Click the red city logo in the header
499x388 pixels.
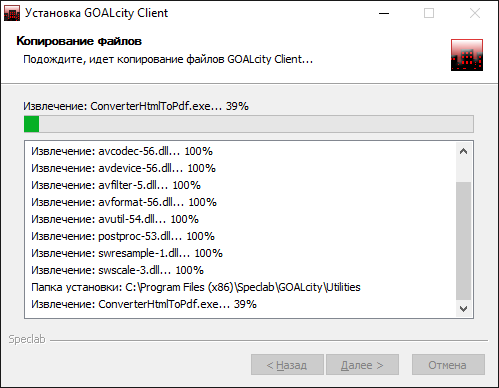pyautogui.click(x=467, y=55)
